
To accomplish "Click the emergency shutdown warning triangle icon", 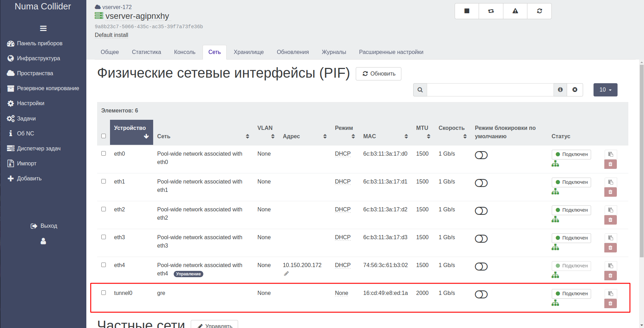I will point(515,11).
